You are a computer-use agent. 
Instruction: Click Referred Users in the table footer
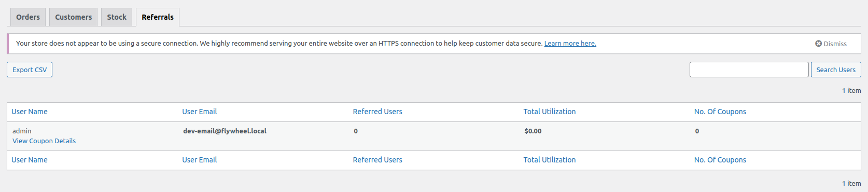coord(377,160)
